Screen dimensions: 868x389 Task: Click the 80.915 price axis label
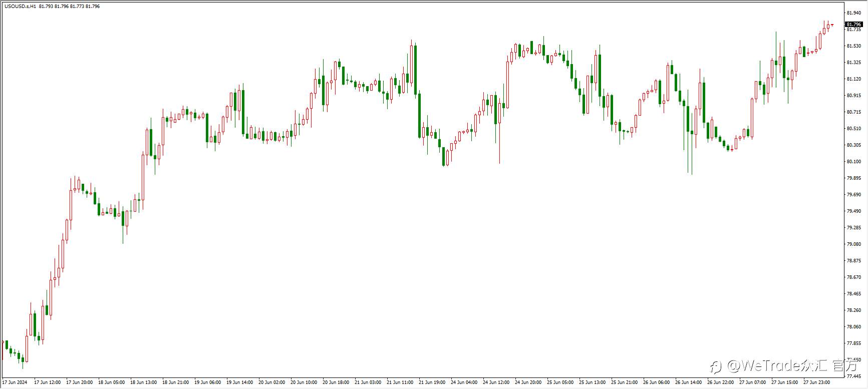[x=853, y=96]
